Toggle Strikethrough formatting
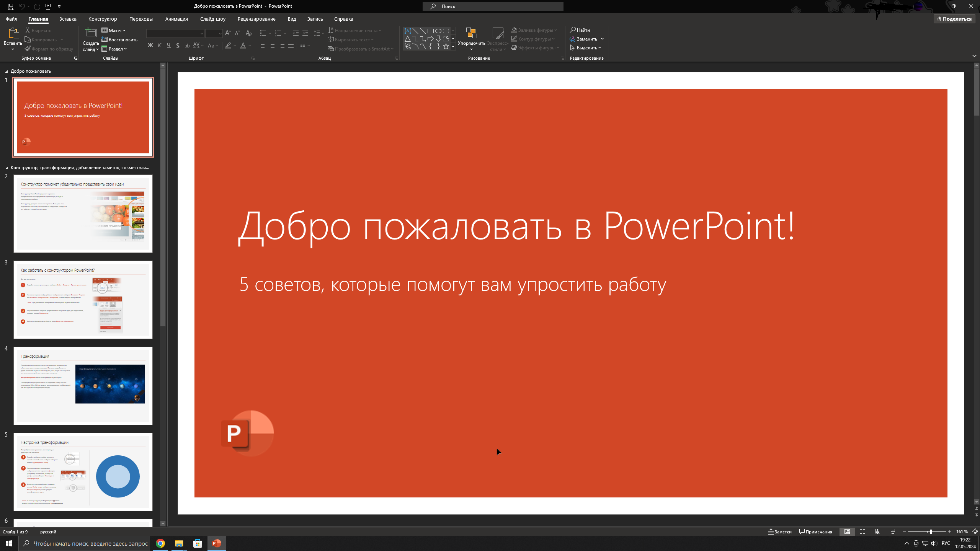 187,46
